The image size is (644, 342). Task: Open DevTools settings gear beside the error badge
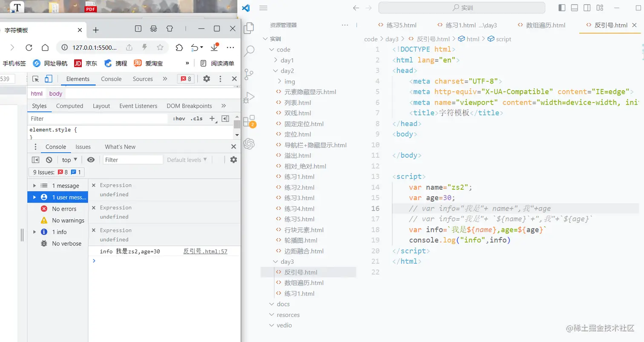[207, 79]
